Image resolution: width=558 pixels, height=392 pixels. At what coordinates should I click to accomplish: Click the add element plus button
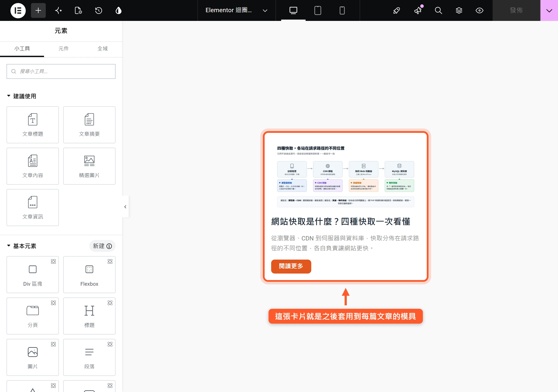pos(38,10)
